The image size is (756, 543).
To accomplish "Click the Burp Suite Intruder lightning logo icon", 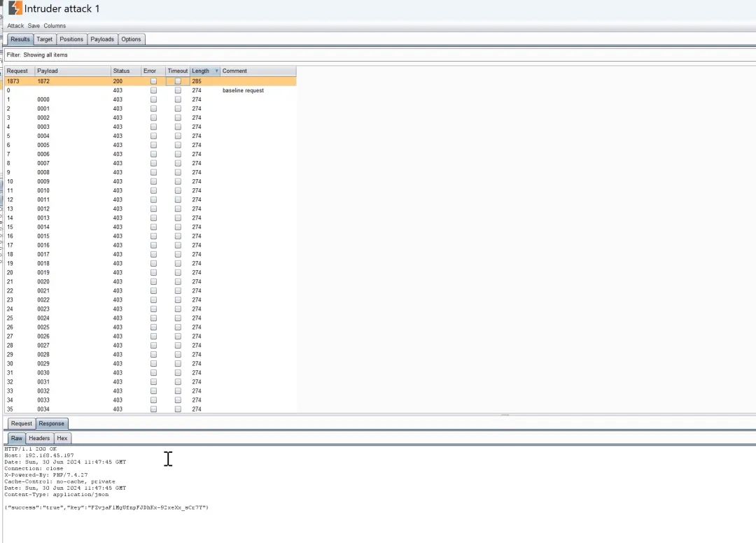I will 15,8.
